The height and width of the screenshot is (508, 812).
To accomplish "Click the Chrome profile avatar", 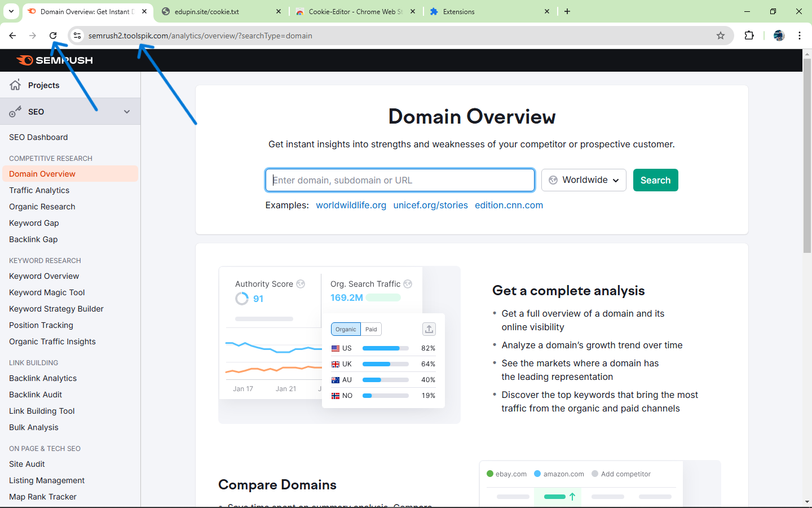I will tap(779, 36).
